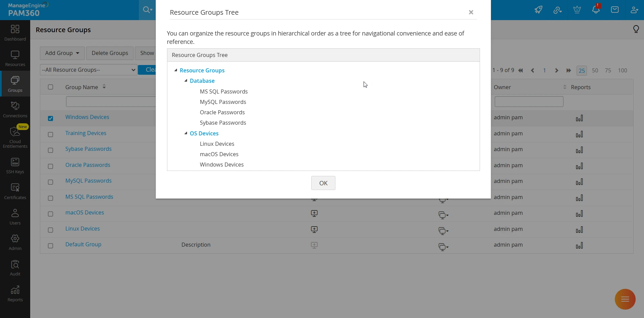Image resolution: width=644 pixels, height=318 pixels.
Task: Click the Owner column filter field
Action: pos(529,102)
